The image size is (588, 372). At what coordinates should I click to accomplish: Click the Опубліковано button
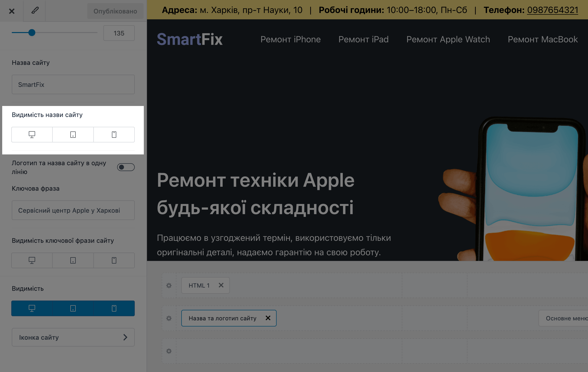(x=115, y=11)
